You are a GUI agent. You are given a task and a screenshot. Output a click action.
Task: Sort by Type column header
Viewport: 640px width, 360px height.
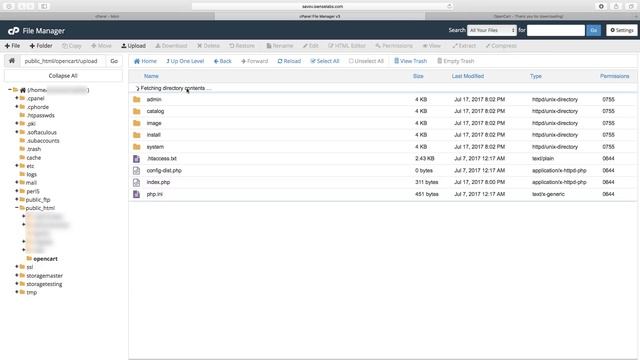[536, 76]
